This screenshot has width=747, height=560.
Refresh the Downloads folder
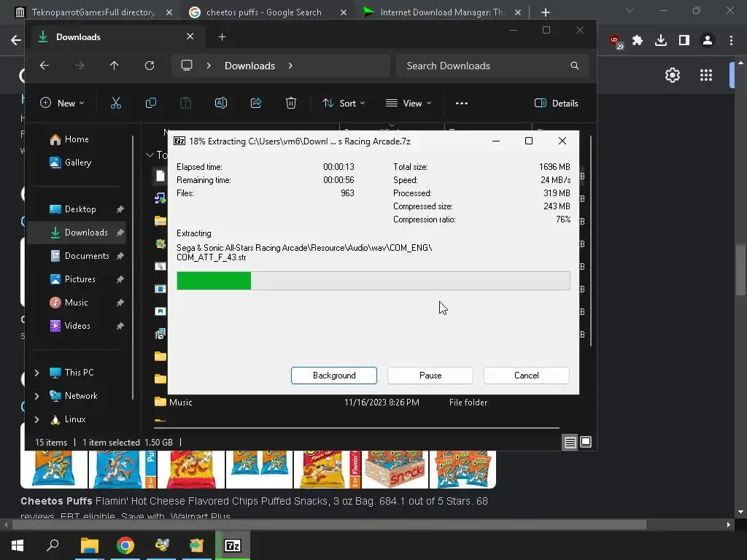[150, 66]
